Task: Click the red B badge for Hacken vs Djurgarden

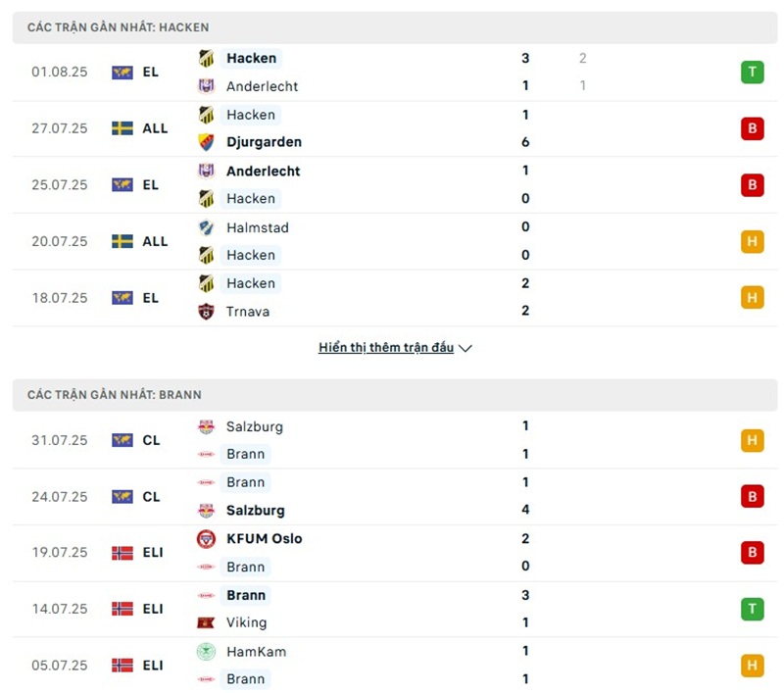Action: (x=752, y=128)
